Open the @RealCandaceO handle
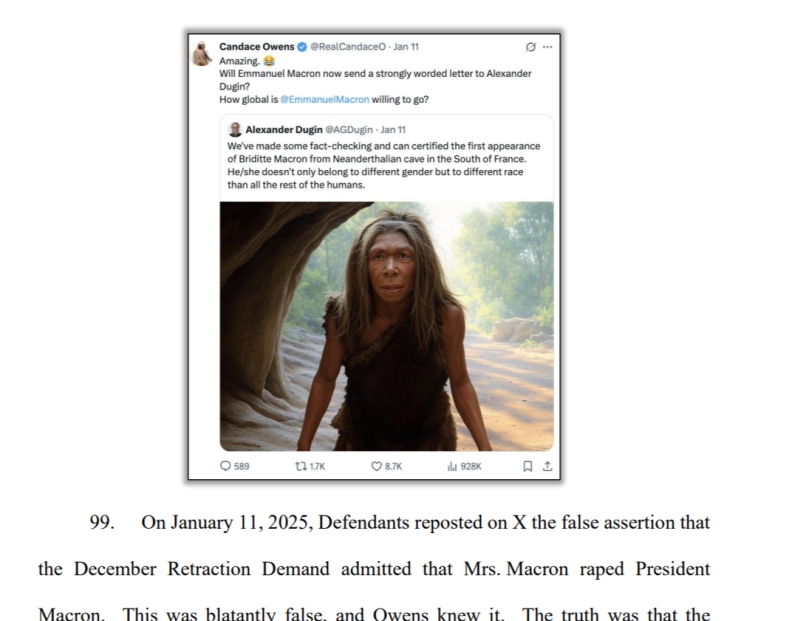 click(348, 46)
